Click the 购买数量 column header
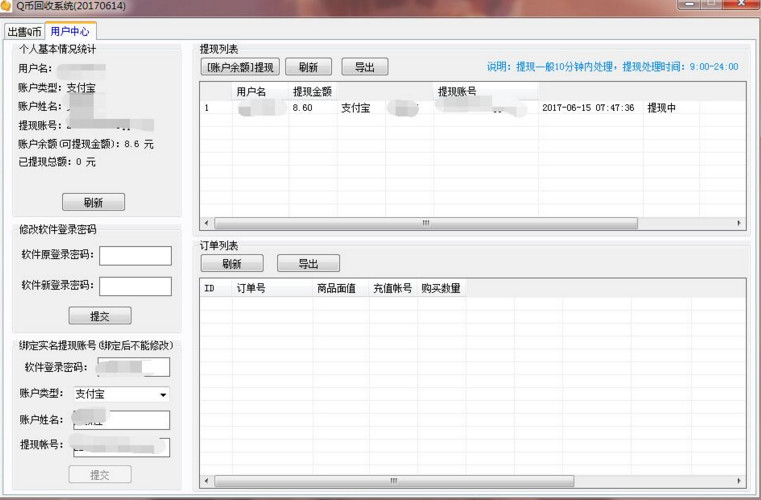 (x=440, y=288)
